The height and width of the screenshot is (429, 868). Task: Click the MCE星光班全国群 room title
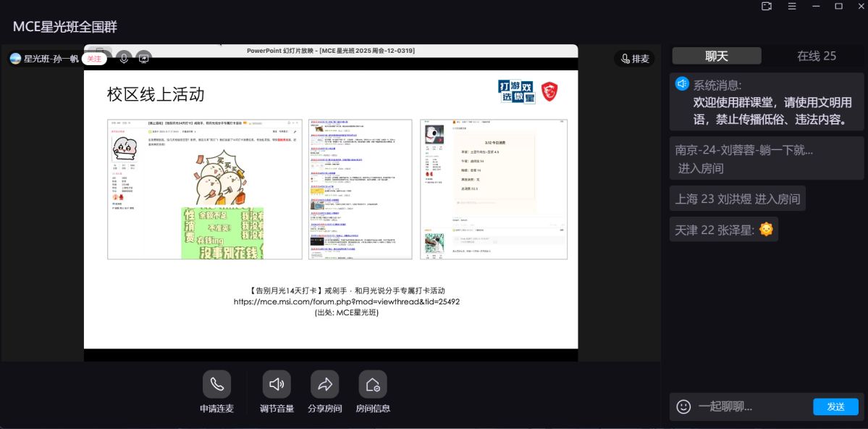(x=65, y=27)
